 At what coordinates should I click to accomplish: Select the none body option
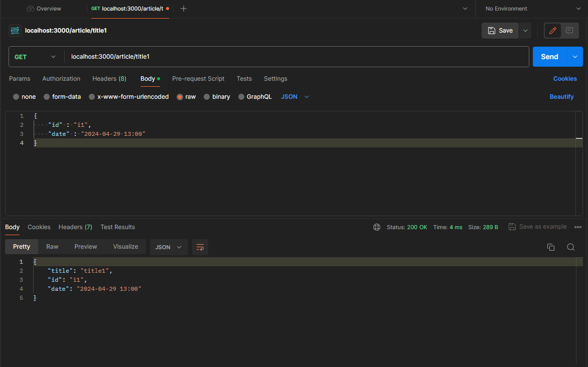coord(25,97)
